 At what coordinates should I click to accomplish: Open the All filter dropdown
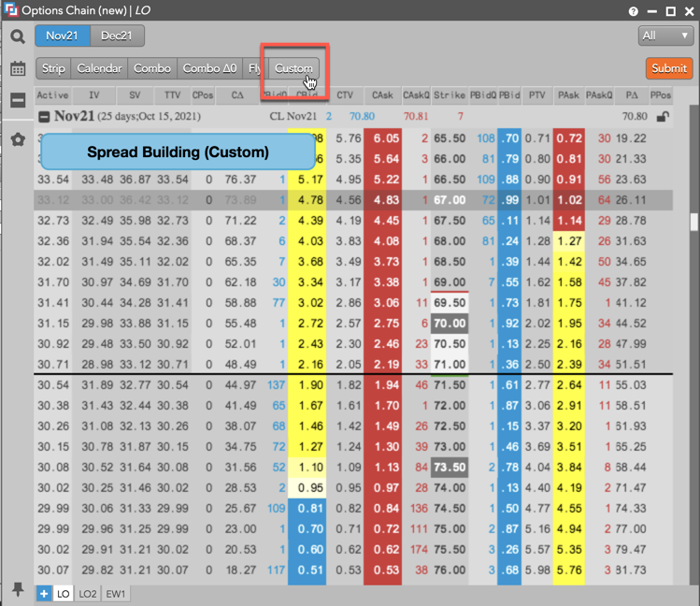tap(664, 36)
